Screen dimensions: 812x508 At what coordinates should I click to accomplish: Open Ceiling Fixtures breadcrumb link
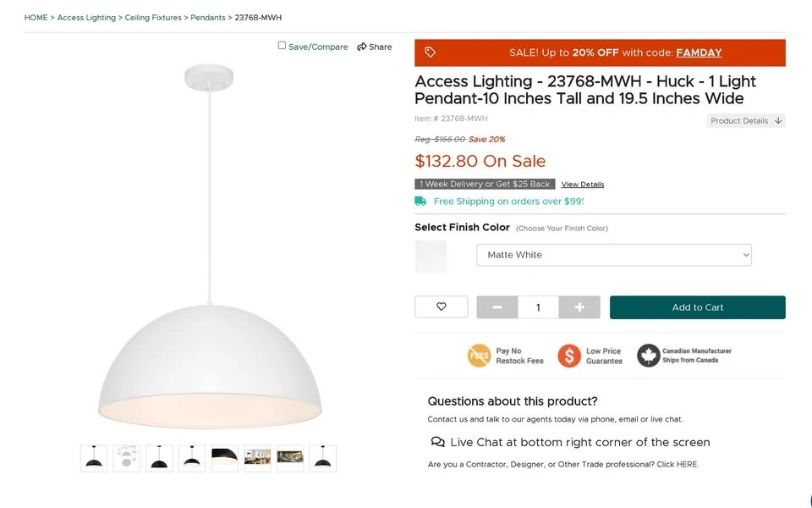tap(153, 18)
